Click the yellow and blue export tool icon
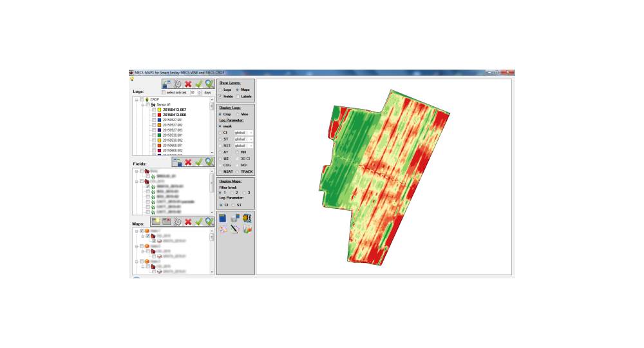This screenshot has height=348, width=644. point(247,218)
